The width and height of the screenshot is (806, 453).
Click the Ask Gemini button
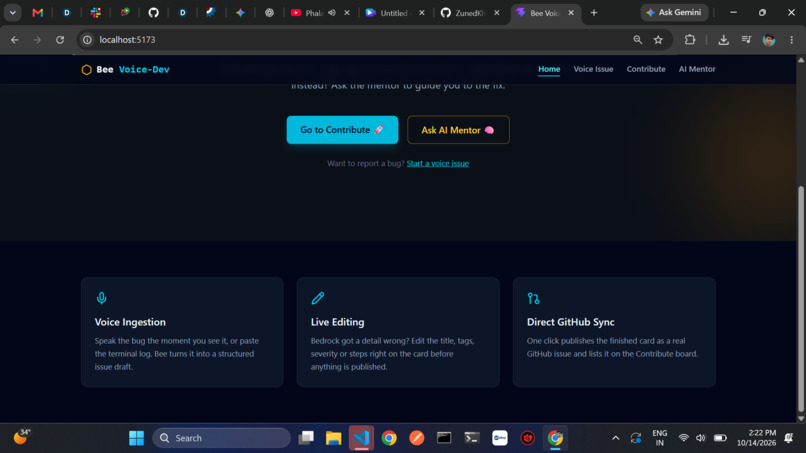tap(674, 12)
